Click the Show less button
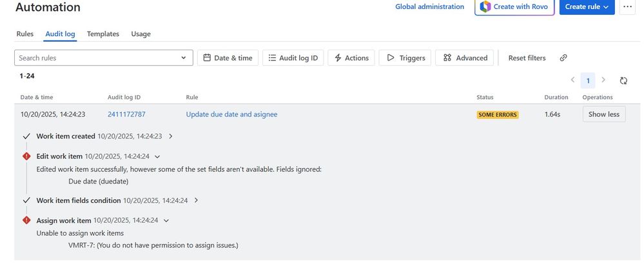Viewport: 644px width, 266px height. pyautogui.click(x=603, y=114)
